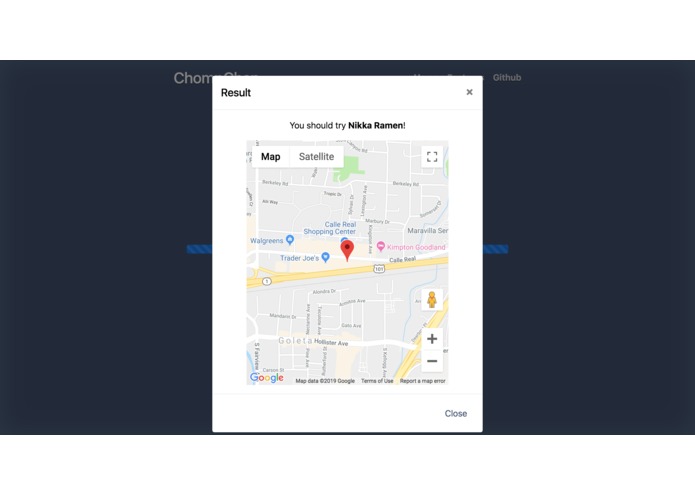Screen dimensions: 695x494
Task: Click the Map data ©2019 Google text
Action: (325, 381)
